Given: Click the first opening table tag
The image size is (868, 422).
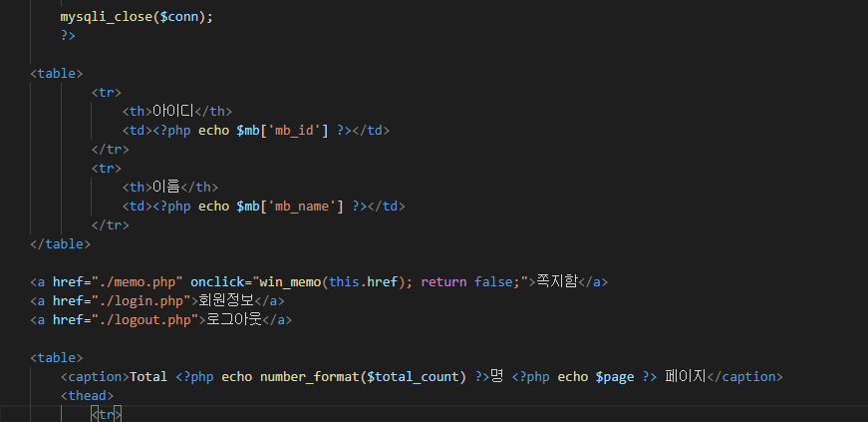Looking at the screenshot, I should click(57, 73).
